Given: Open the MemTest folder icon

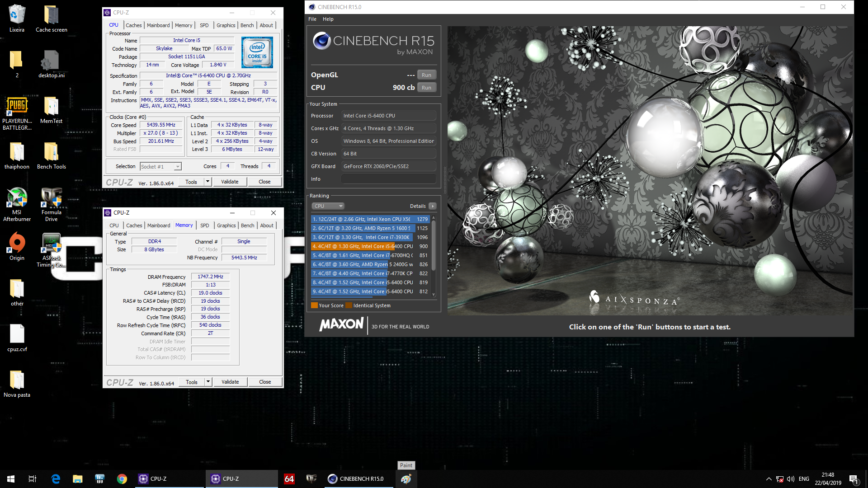Looking at the screenshot, I should pyautogui.click(x=52, y=110).
